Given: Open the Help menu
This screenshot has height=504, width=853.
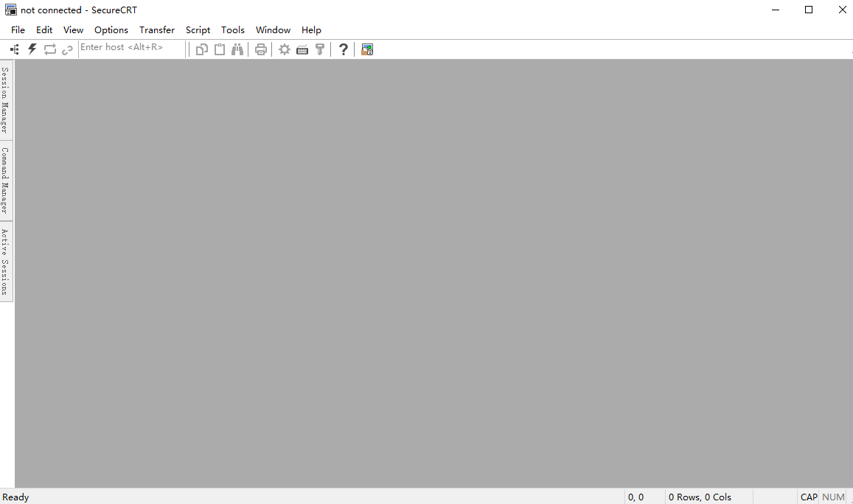Looking at the screenshot, I should click(311, 30).
